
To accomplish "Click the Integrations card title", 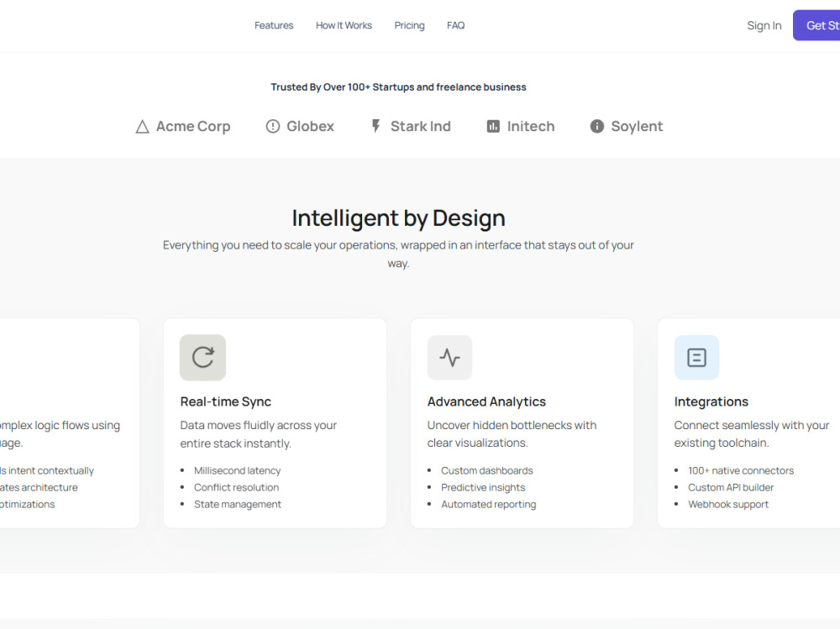I will tap(711, 401).
